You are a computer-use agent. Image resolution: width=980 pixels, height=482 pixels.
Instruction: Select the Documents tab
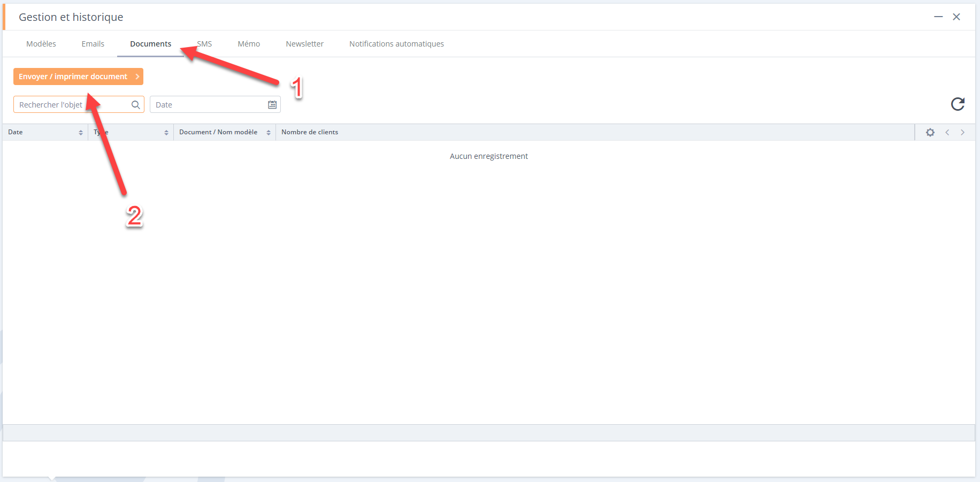pos(151,44)
